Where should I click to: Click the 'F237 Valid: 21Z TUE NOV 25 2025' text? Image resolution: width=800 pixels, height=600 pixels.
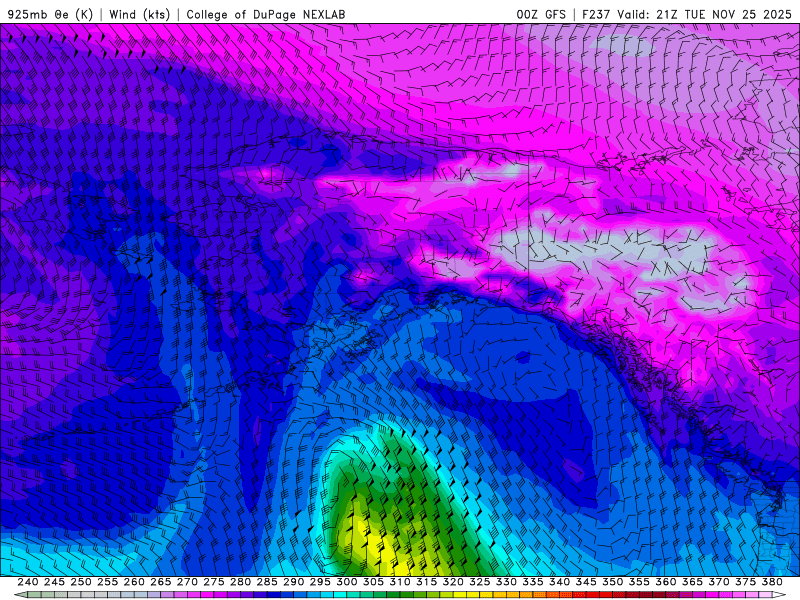(x=687, y=14)
